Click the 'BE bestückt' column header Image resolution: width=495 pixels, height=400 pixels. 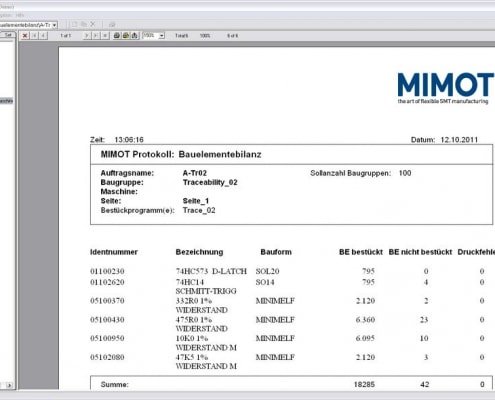(361, 252)
